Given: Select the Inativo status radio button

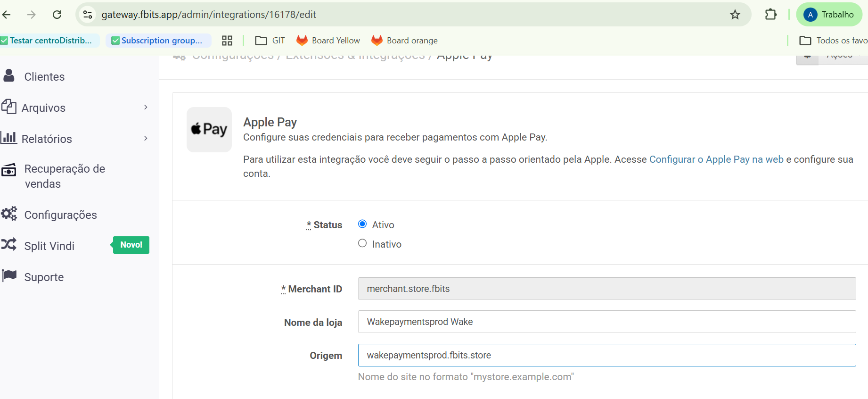Looking at the screenshot, I should tap(362, 243).
